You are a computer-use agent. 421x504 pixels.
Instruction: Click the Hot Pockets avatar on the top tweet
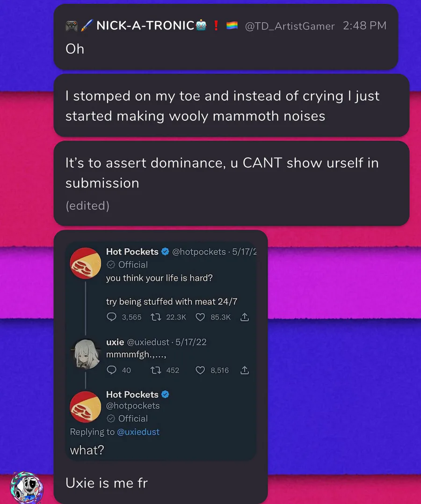pos(86,263)
